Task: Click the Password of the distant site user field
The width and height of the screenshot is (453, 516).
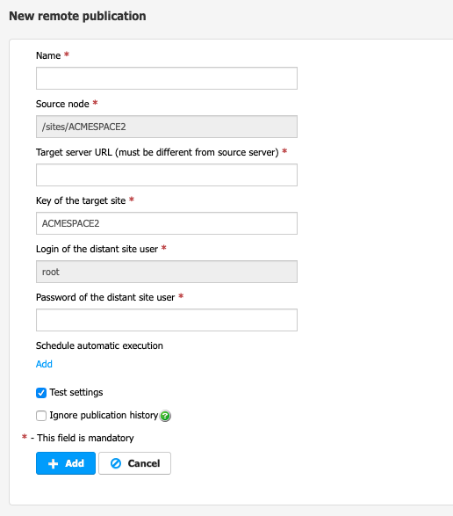Action: [167, 320]
